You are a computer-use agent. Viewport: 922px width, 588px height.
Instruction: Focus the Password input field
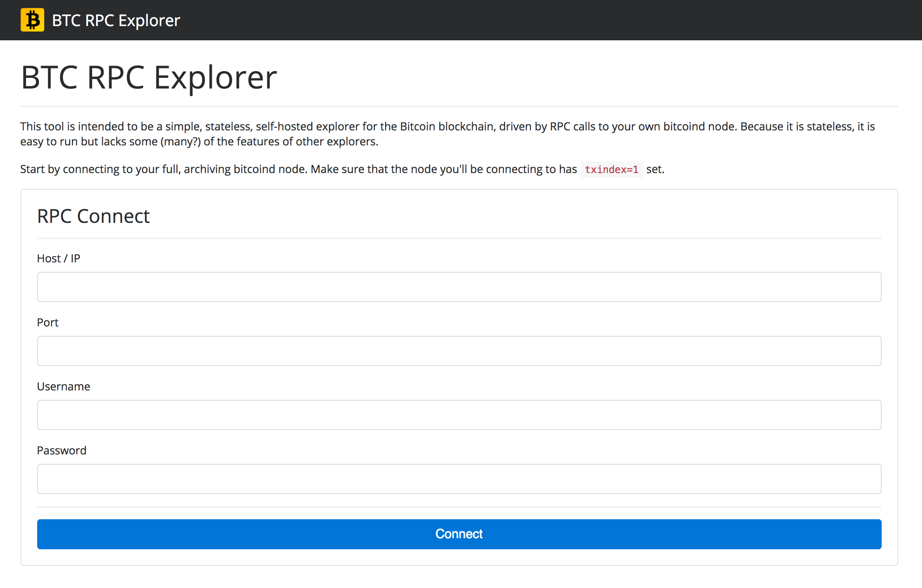[459, 479]
